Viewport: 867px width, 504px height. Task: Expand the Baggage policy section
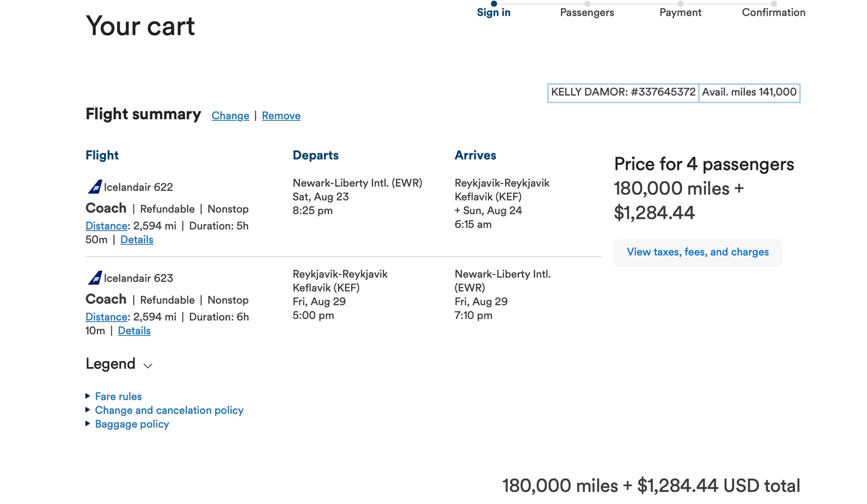tap(132, 424)
